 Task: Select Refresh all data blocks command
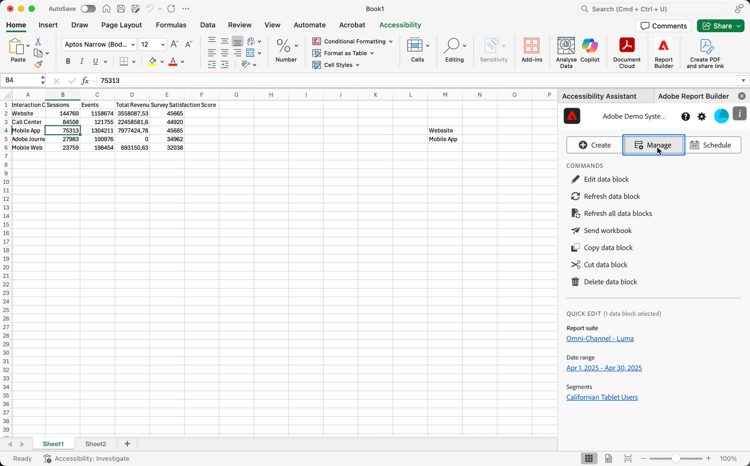(x=611, y=213)
